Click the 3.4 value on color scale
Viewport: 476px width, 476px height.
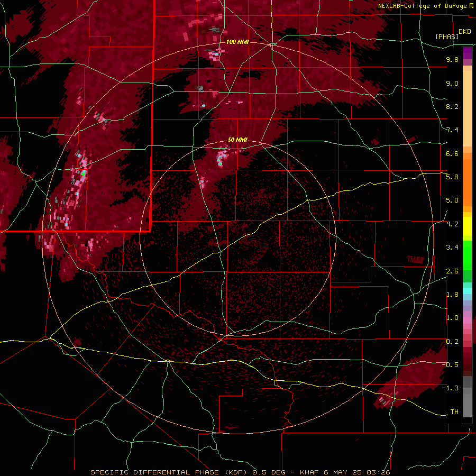point(452,248)
